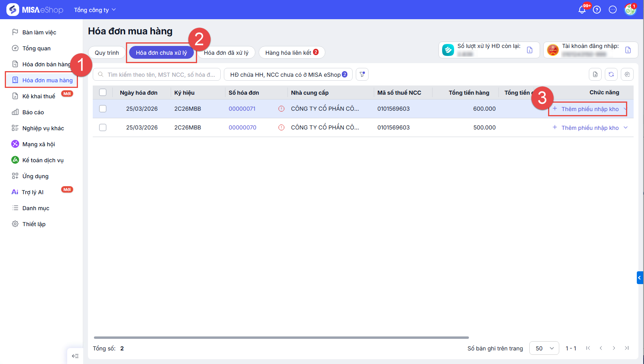The width and height of the screenshot is (644, 364).
Task: Switch to Hóa đơn đã xử lý tab
Action: pyautogui.click(x=226, y=52)
